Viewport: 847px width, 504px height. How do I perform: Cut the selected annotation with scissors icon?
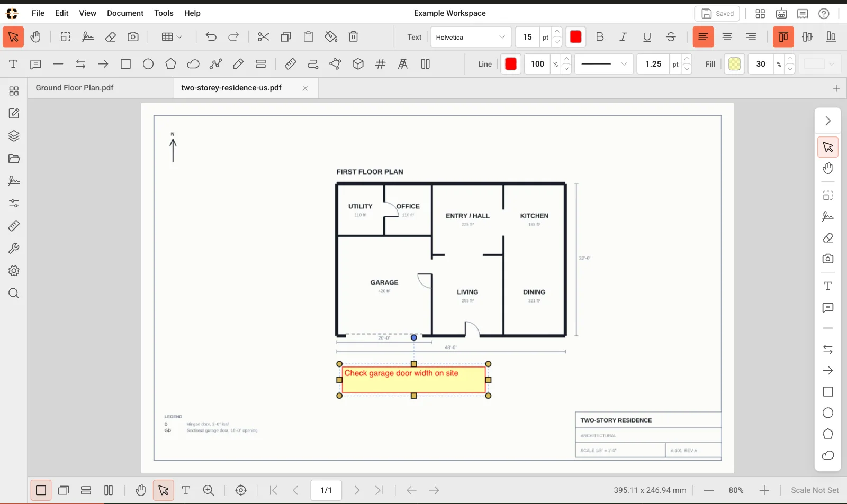(x=263, y=37)
